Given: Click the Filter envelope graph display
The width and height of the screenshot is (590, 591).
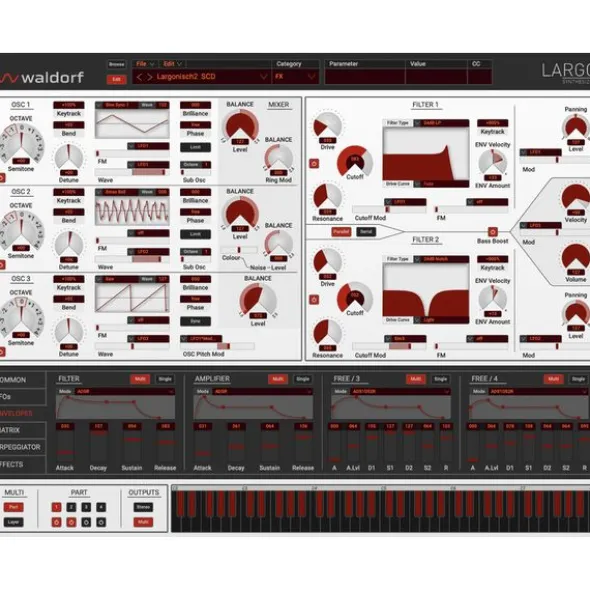Looking at the screenshot, I should click(x=115, y=407).
